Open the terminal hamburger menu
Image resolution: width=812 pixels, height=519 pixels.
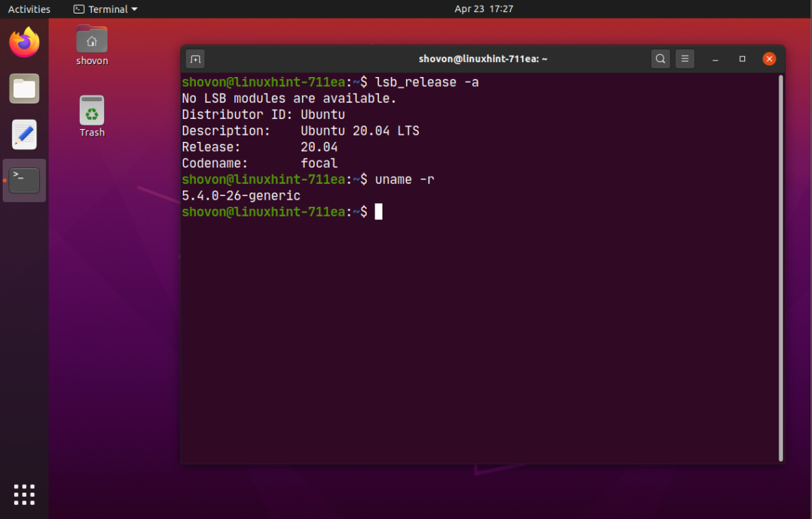pos(685,58)
